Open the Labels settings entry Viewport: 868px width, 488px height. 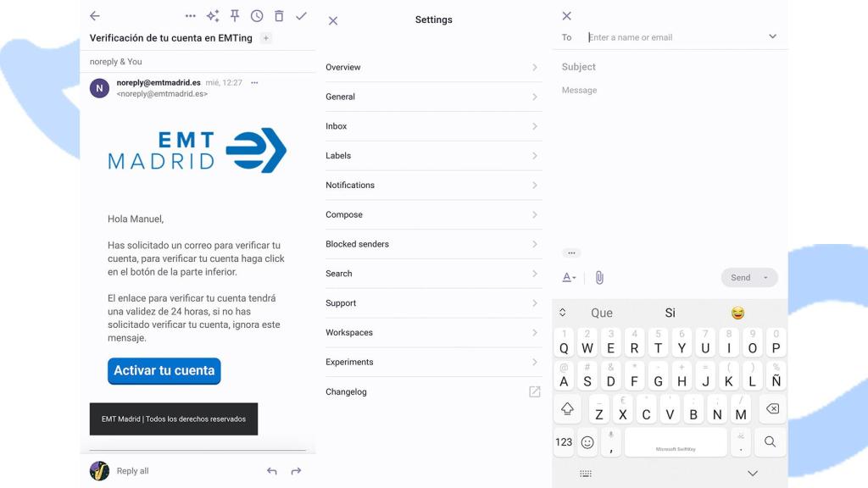click(x=433, y=156)
